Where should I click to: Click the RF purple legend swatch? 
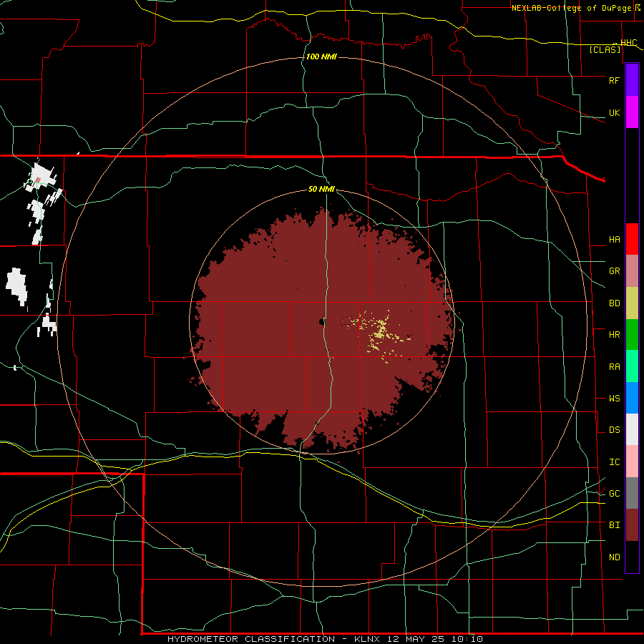(x=632, y=79)
